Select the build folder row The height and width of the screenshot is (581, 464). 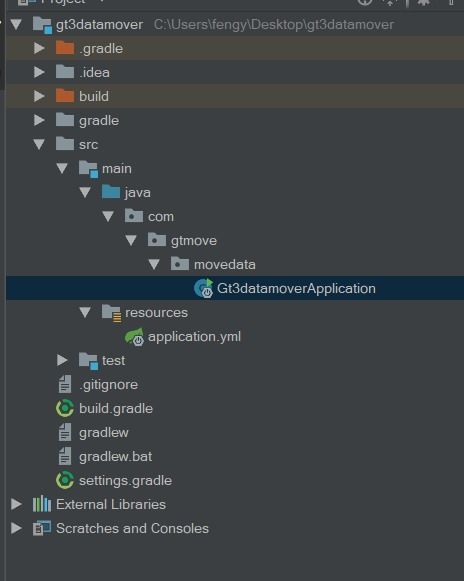pyautogui.click(x=235, y=96)
